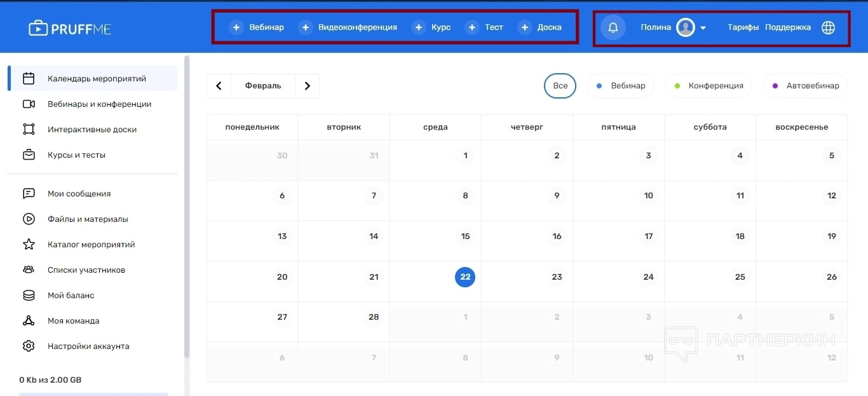Click the plus icon beside Доска

(x=524, y=27)
